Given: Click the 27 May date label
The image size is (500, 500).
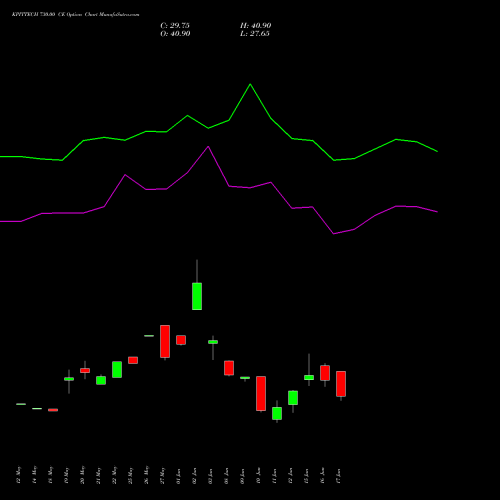Looking at the screenshot, I should 163,476.
